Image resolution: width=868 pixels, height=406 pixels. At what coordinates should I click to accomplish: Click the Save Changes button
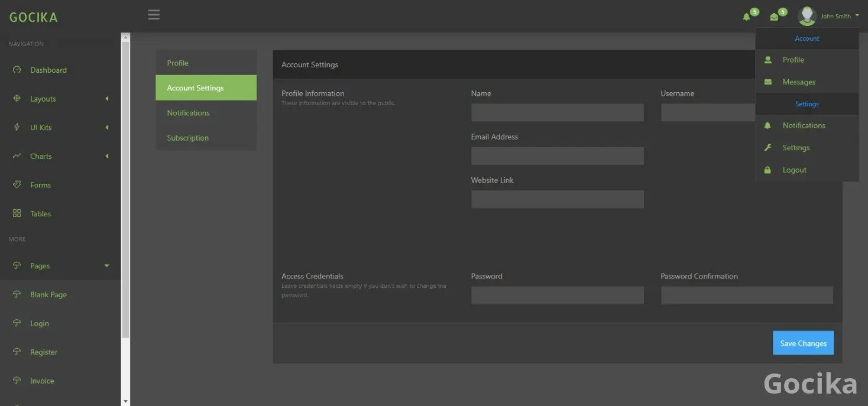(x=803, y=343)
